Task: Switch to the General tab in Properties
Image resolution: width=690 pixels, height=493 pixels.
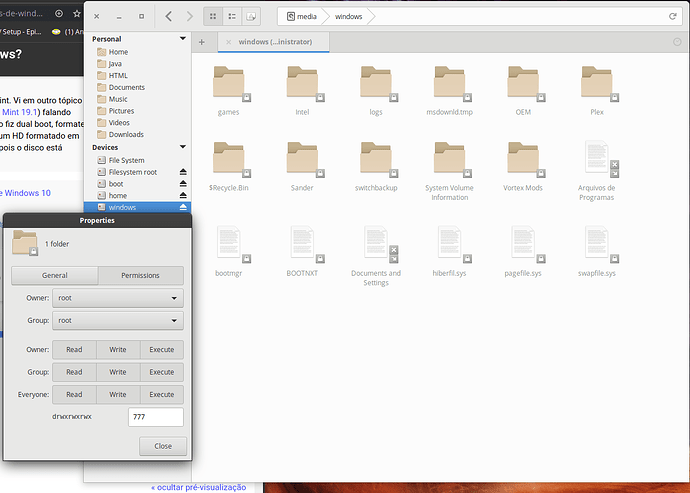Action: pyautogui.click(x=55, y=276)
